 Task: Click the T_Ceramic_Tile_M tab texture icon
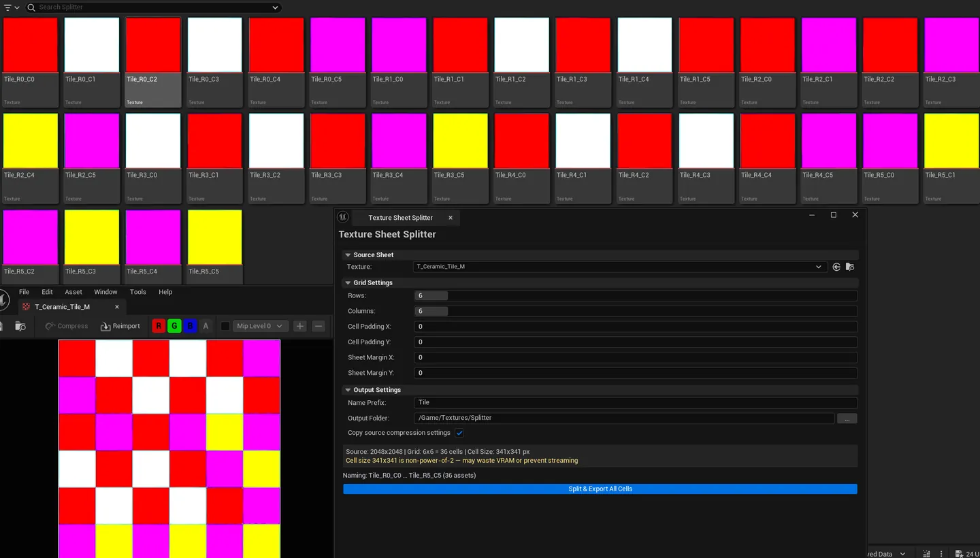pyautogui.click(x=26, y=307)
